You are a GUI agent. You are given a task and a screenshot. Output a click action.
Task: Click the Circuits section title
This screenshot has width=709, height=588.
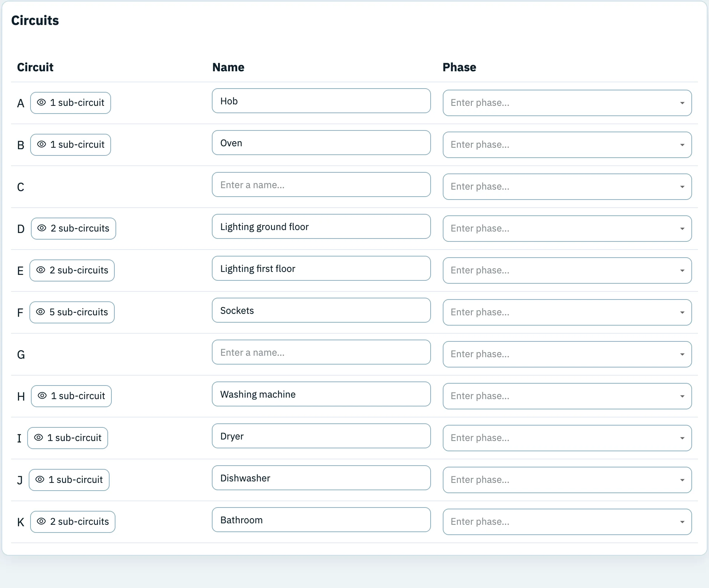coord(35,21)
